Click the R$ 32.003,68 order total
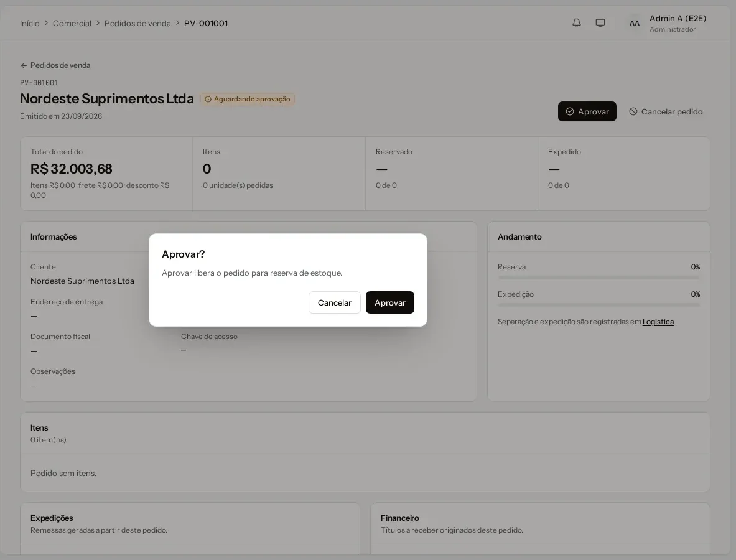This screenshot has width=736, height=560. [x=72, y=169]
